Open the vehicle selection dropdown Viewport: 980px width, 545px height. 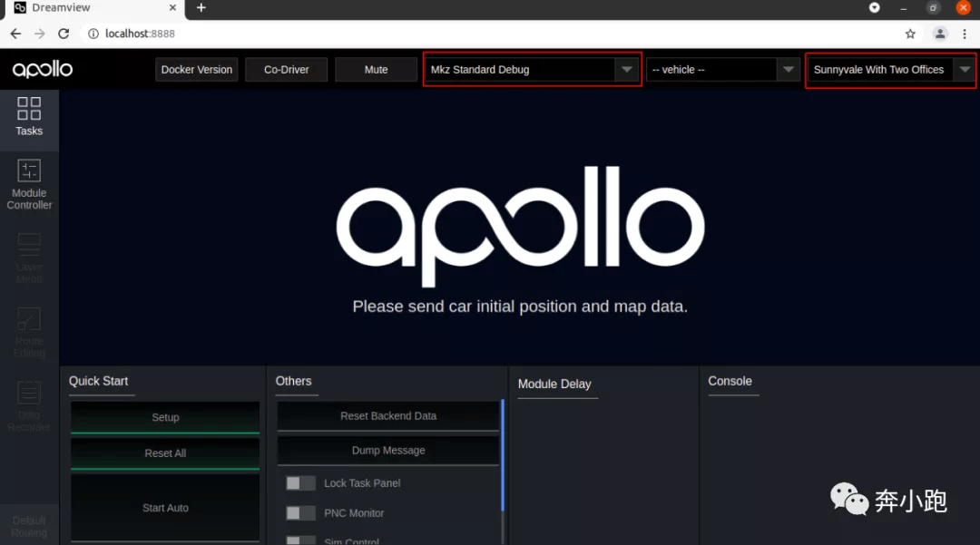click(x=723, y=69)
